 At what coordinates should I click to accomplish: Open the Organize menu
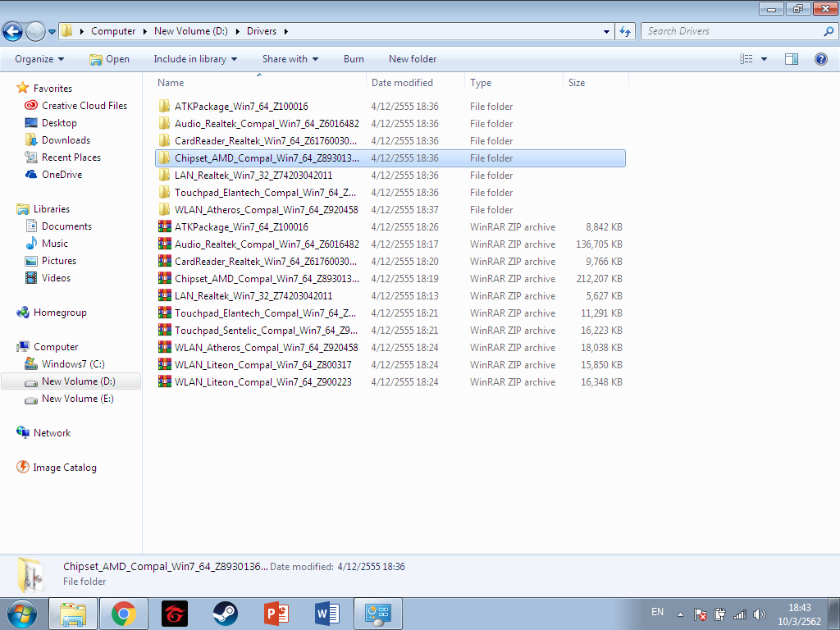[39, 59]
